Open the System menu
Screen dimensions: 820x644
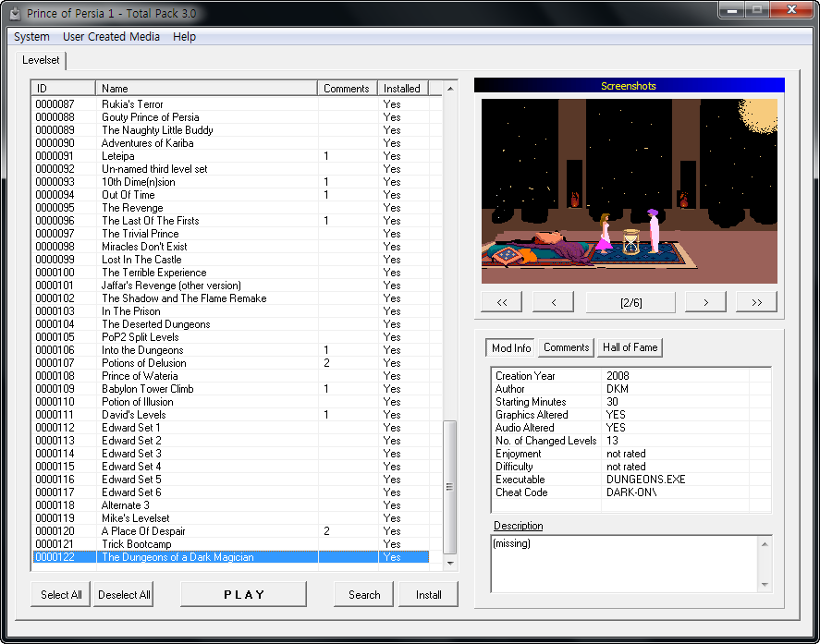pos(32,37)
